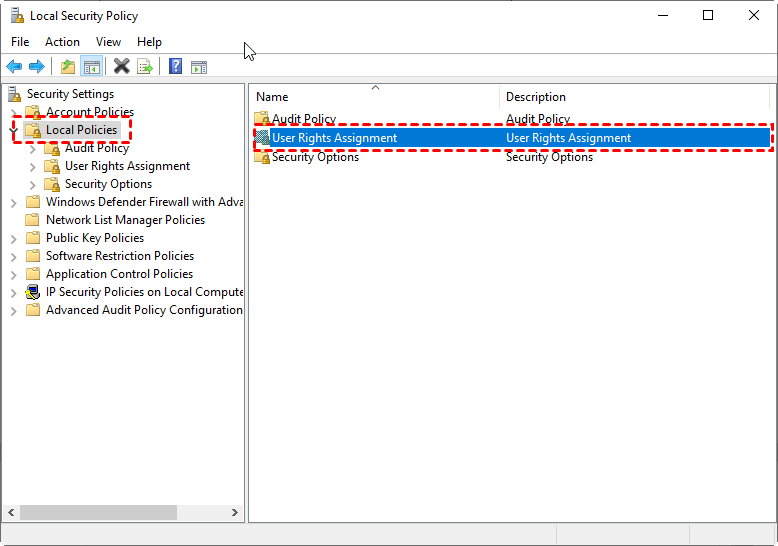The width and height of the screenshot is (778, 546).
Task: Click the tree's Security Options folder icon
Action: pyautogui.click(x=52, y=184)
